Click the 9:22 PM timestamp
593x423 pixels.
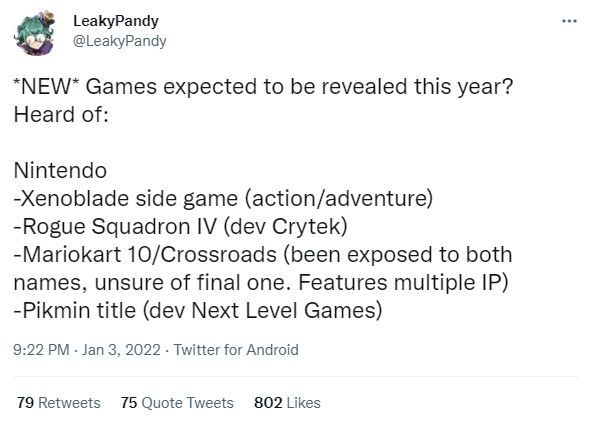point(41,350)
